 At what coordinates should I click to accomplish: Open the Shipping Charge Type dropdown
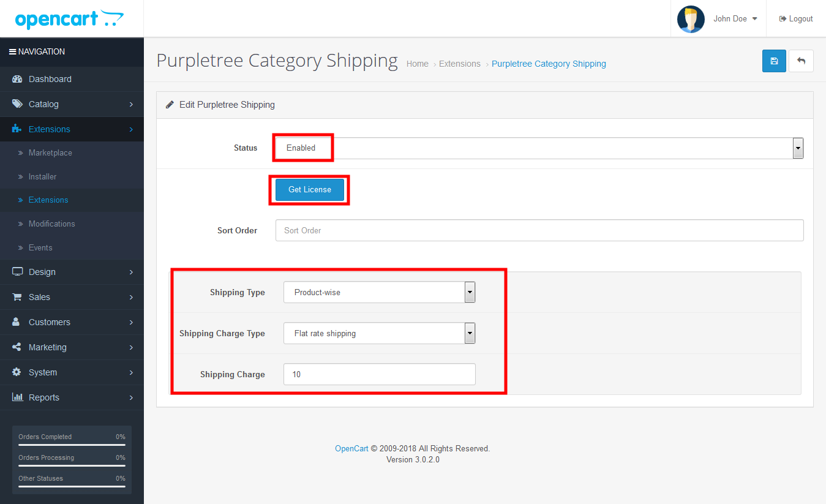(x=380, y=333)
